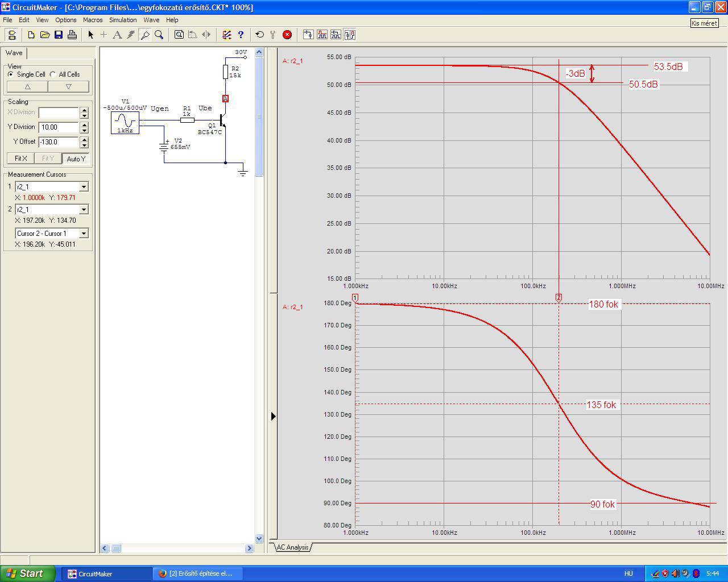Switch to CircuitMaker in the taskbar
Image resolution: width=728 pixels, height=582 pixels.
tap(106, 573)
